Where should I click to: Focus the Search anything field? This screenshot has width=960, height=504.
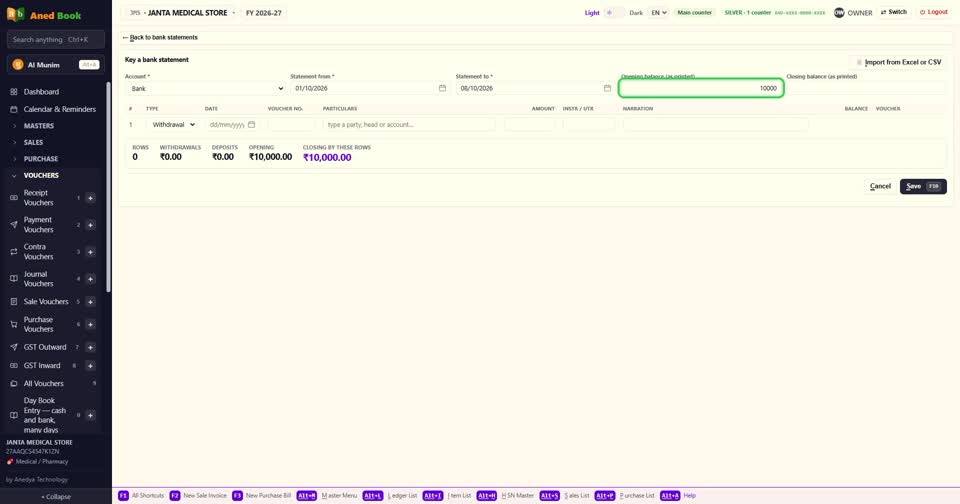(x=56, y=39)
